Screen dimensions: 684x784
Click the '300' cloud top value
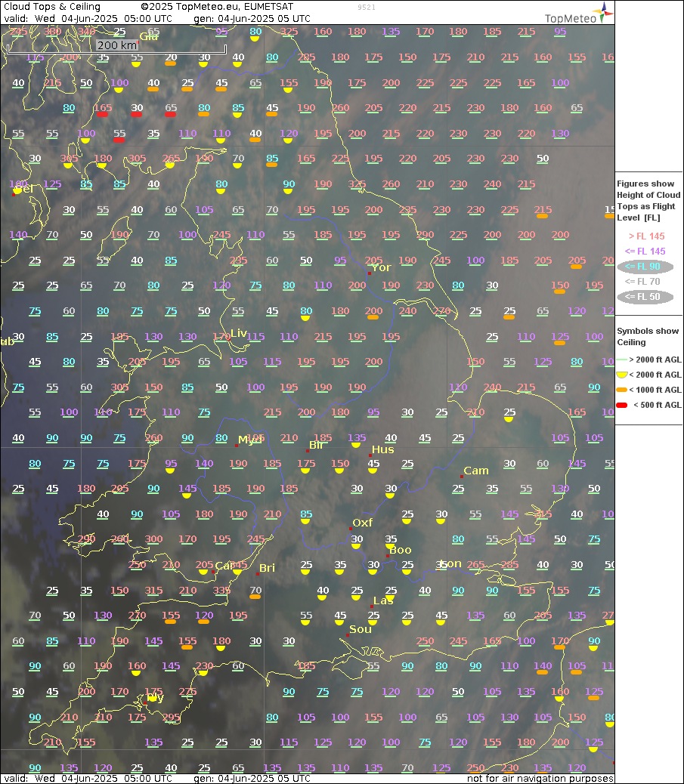153,539
